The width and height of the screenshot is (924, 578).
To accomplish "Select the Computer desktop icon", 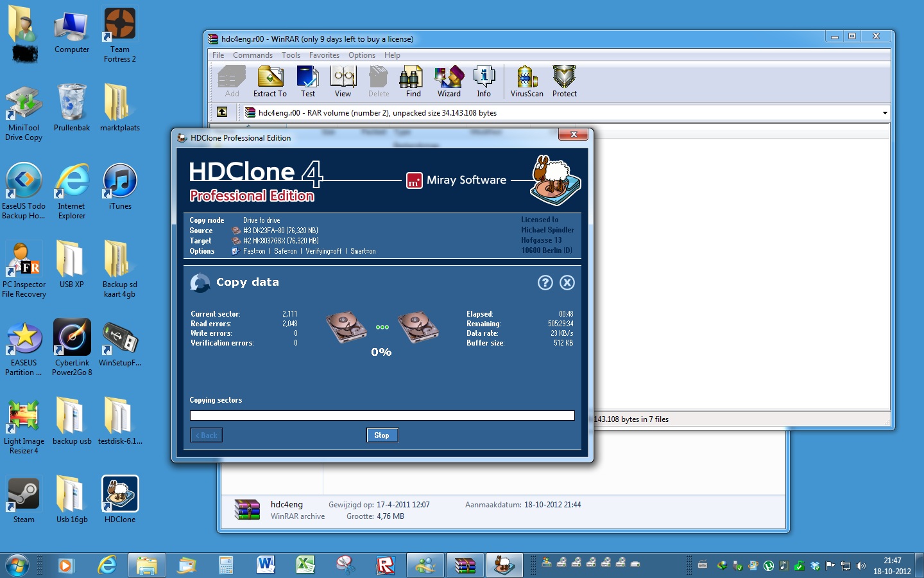I will coord(72,31).
